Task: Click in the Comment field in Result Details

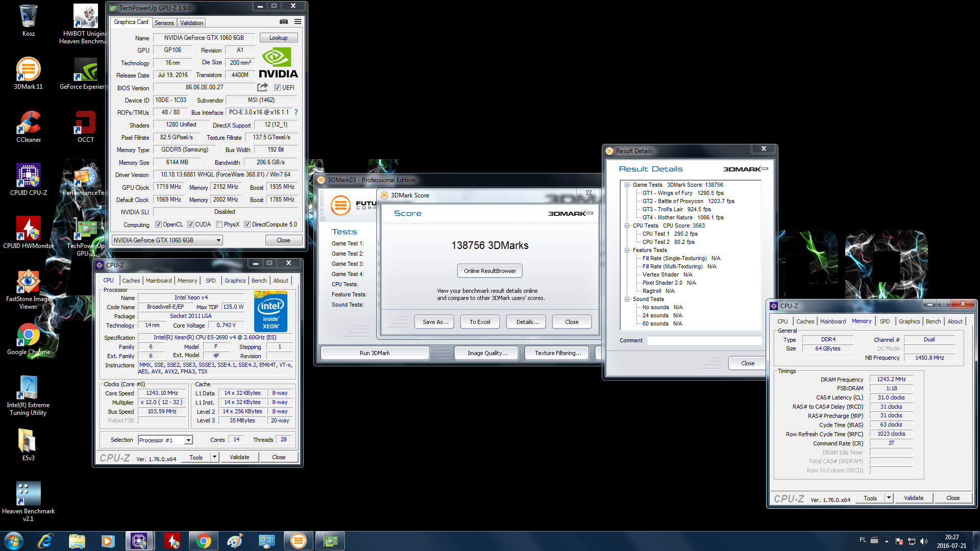Action: coord(704,340)
